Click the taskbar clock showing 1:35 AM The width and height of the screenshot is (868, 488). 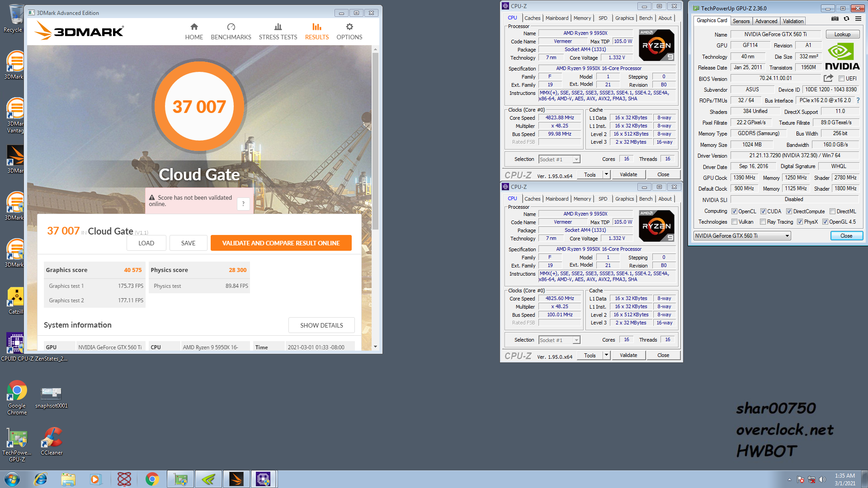pos(844,479)
